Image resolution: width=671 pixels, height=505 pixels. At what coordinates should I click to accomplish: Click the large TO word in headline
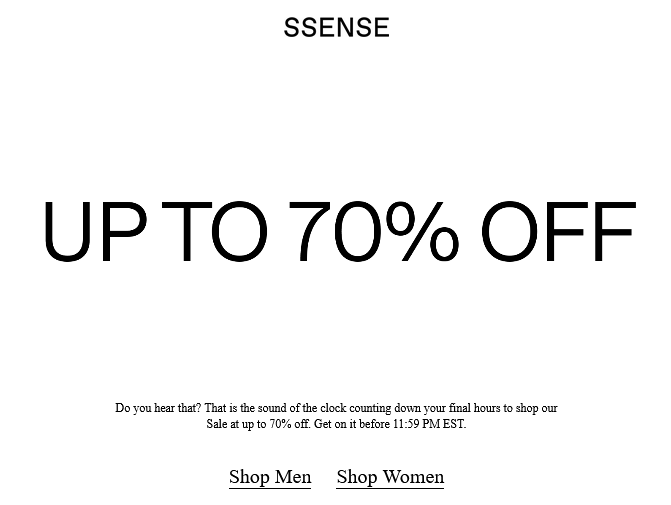pyautogui.click(x=214, y=231)
